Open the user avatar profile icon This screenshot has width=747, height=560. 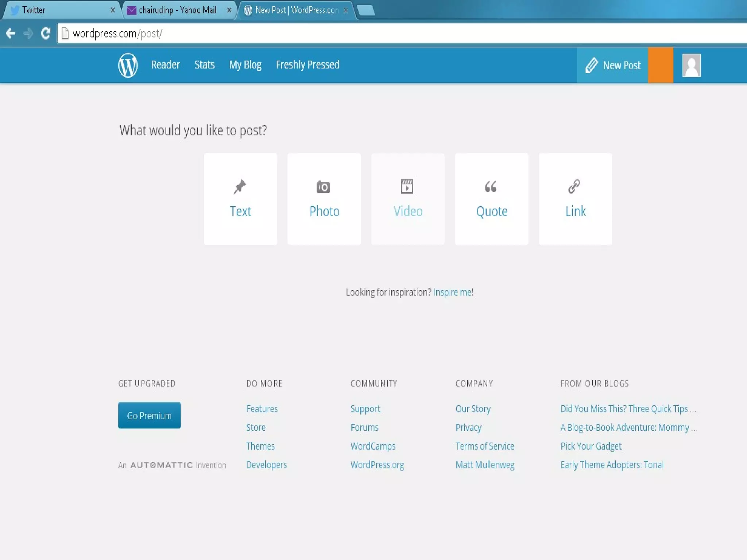(691, 65)
